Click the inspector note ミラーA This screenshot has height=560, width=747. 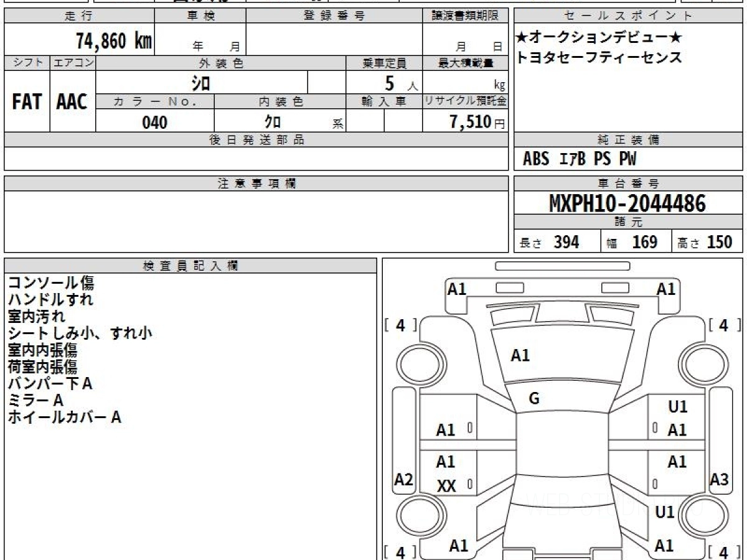point(35,401)
